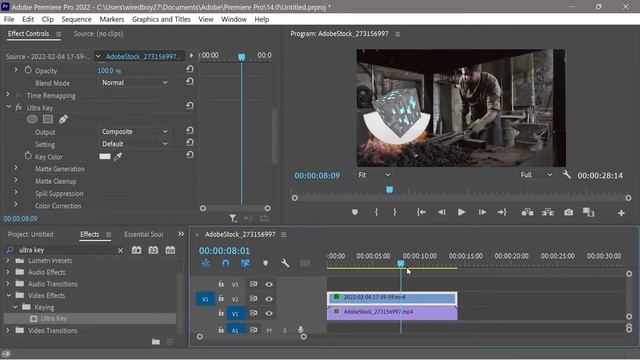Open the File menu
Image resolution: width=640 pixels, height=360 pixels.
[9, 19]
